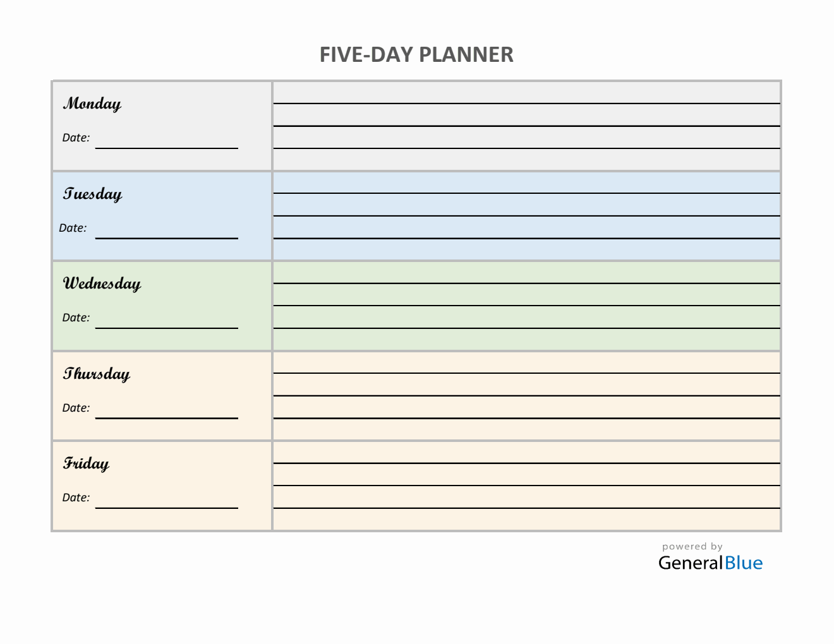Click the Five-Day Planner title
Viewport: 834px width, 644px height.
tap(416, 55)
